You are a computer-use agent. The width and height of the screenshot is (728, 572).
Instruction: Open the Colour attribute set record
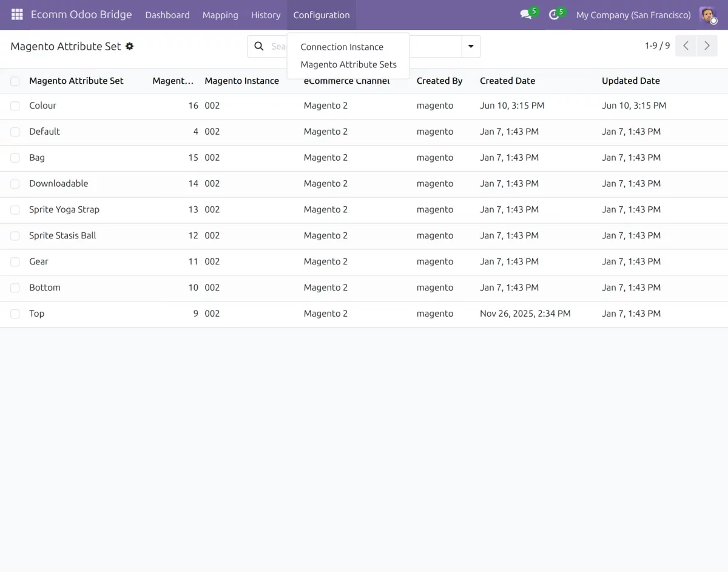(42, 106)
